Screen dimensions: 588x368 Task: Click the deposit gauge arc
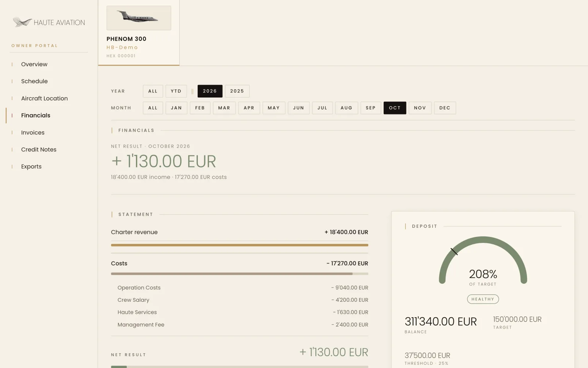[483, 240]
